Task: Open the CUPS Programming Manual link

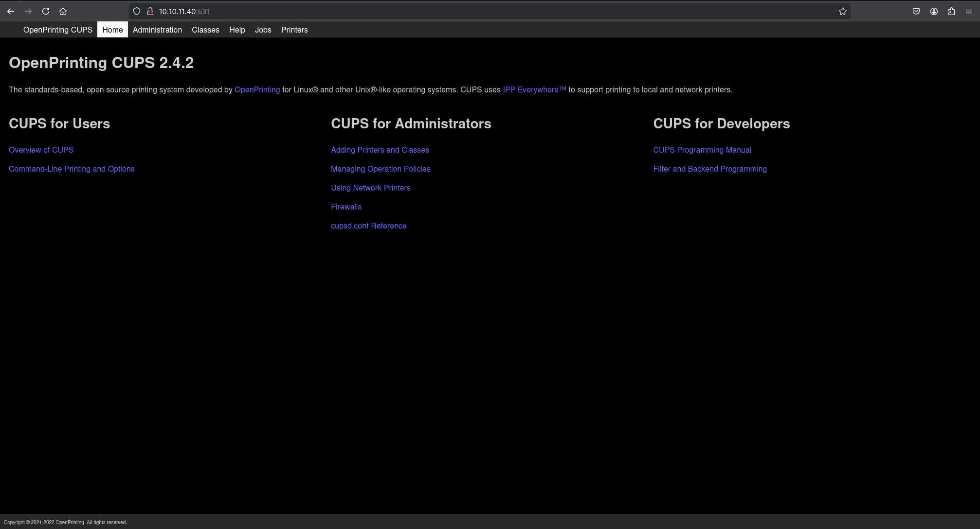Action: coord(702,150)
